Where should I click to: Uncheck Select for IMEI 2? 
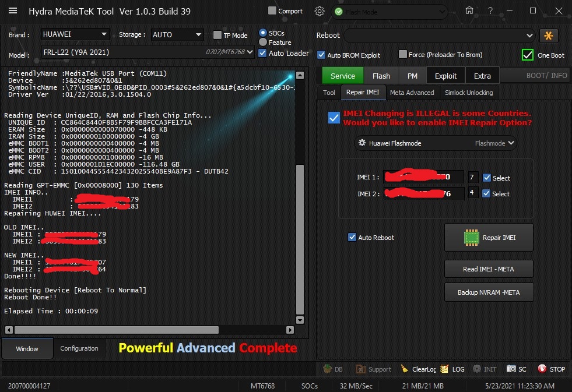point(486,193)
